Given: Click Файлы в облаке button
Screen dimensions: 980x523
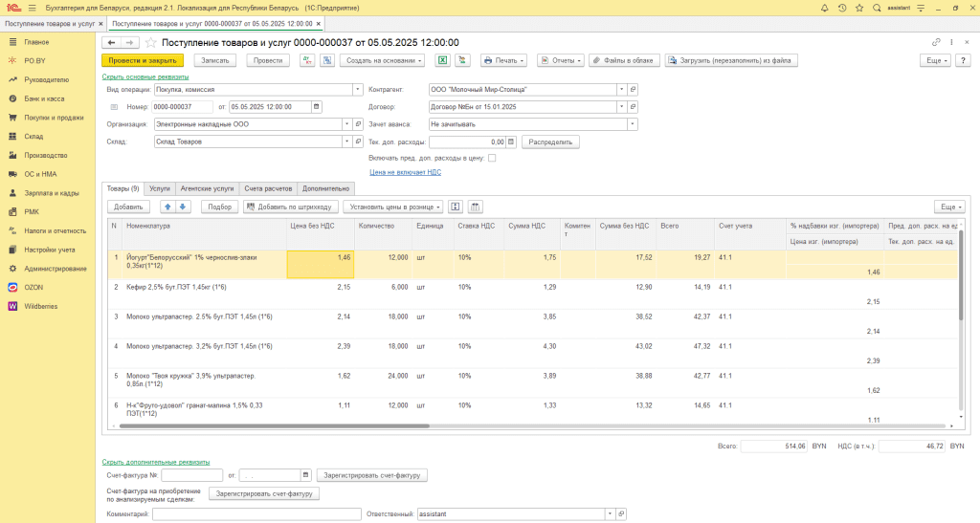Looking at the screenshot, I should tap(623, 60).
